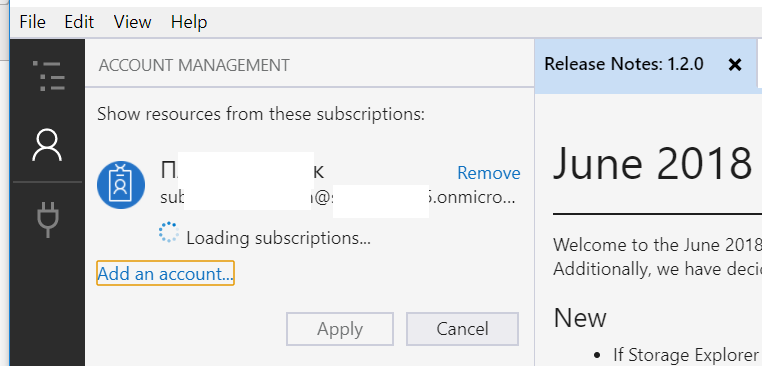Click the account email address text

coord(338,198)
